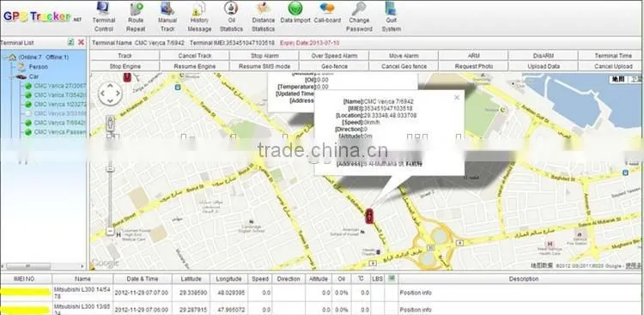Screen dimensions: 644x315
Task: Click the GPS Tracker logo
Action: click(x=43, y=17)
